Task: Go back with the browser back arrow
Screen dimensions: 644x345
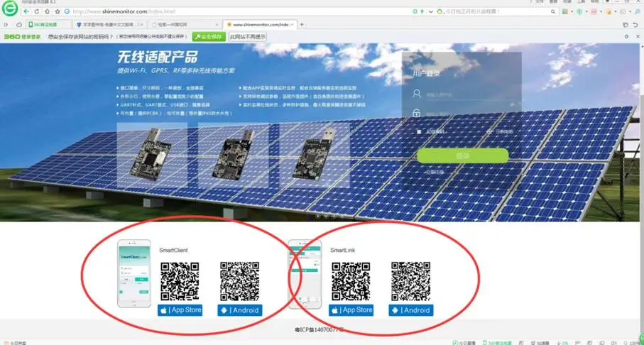Action: (x=26, y=11)
